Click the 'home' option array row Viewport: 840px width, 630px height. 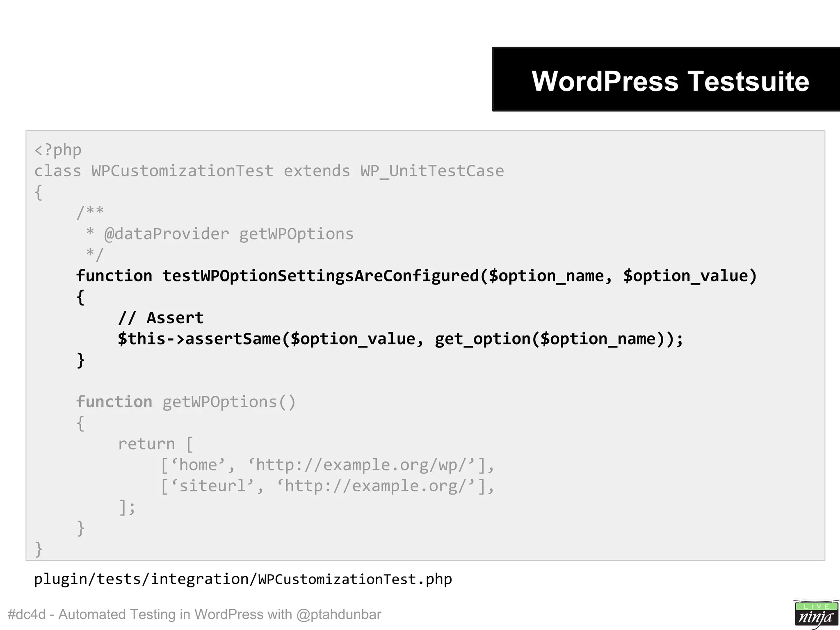[328, 465]
